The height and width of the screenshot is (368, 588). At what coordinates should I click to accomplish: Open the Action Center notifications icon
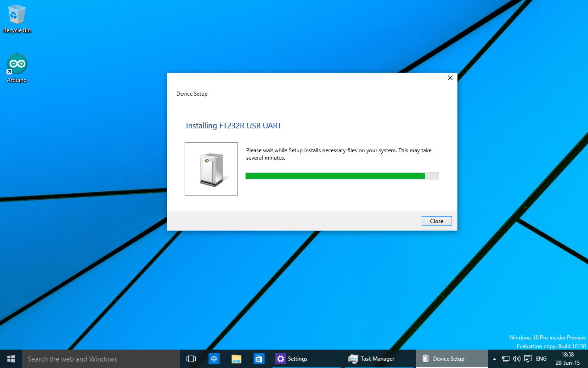(x=528, y=359)
